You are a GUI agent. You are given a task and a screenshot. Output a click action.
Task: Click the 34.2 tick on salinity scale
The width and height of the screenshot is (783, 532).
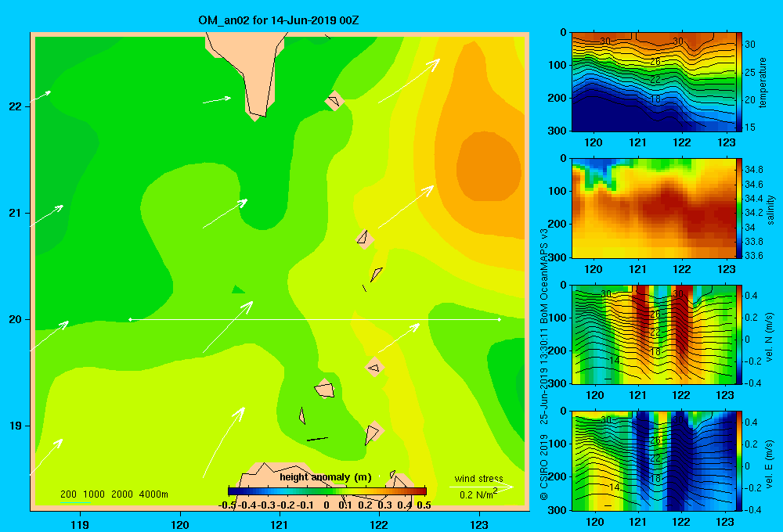pos(753,213)
